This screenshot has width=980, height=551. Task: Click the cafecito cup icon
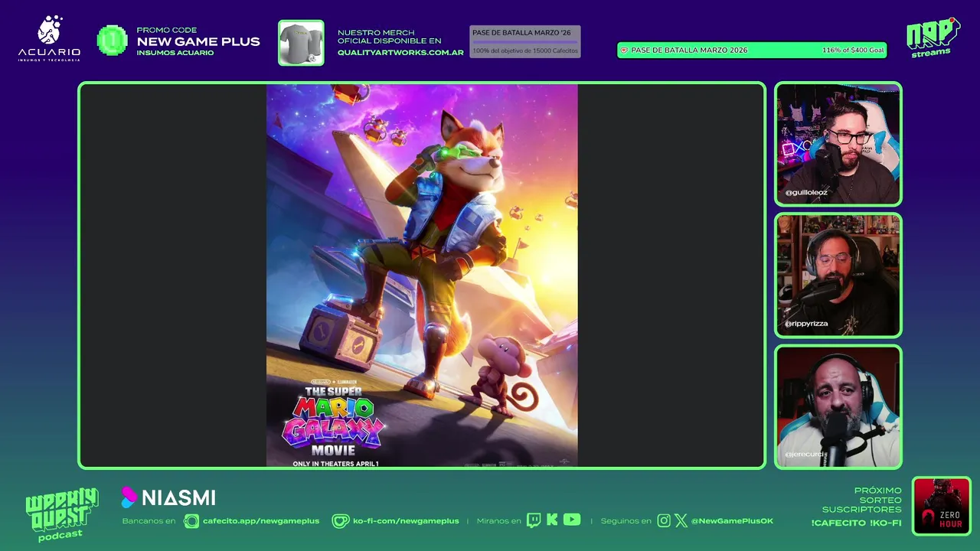click(x=191, y=521)
